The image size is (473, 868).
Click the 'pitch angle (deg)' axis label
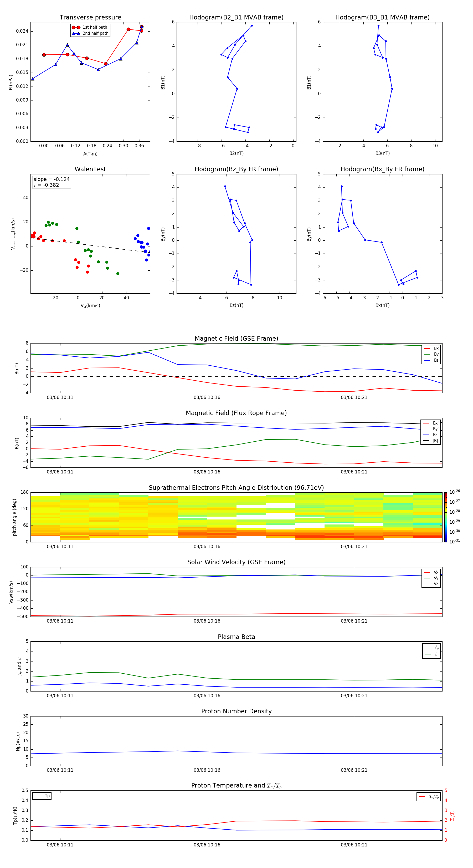point(14,517)
